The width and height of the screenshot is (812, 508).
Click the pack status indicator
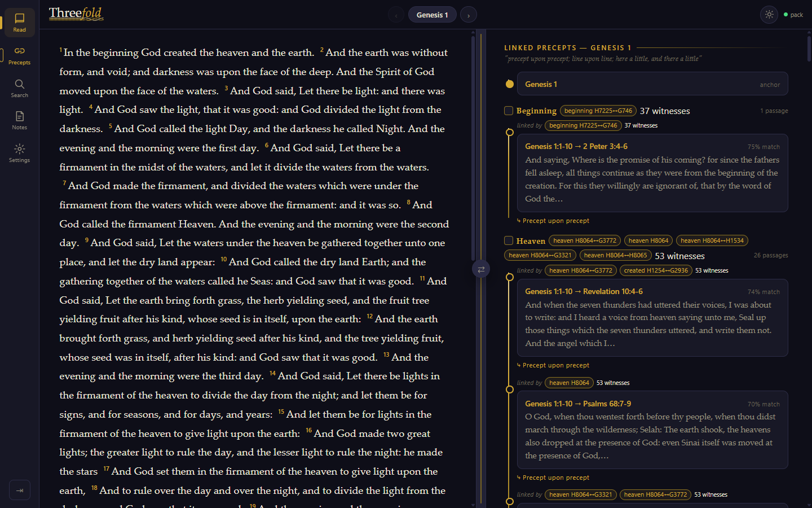pyautogui.click(x=793, y=15)
